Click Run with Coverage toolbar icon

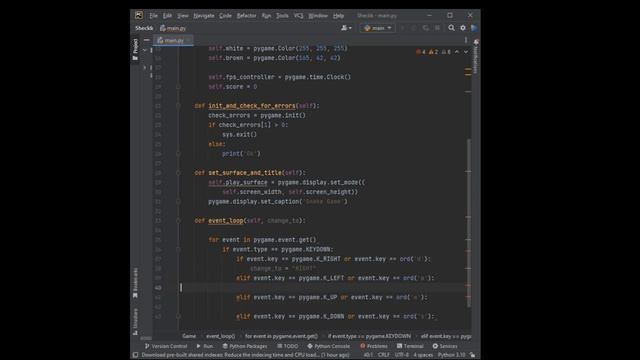coord(426,28)
